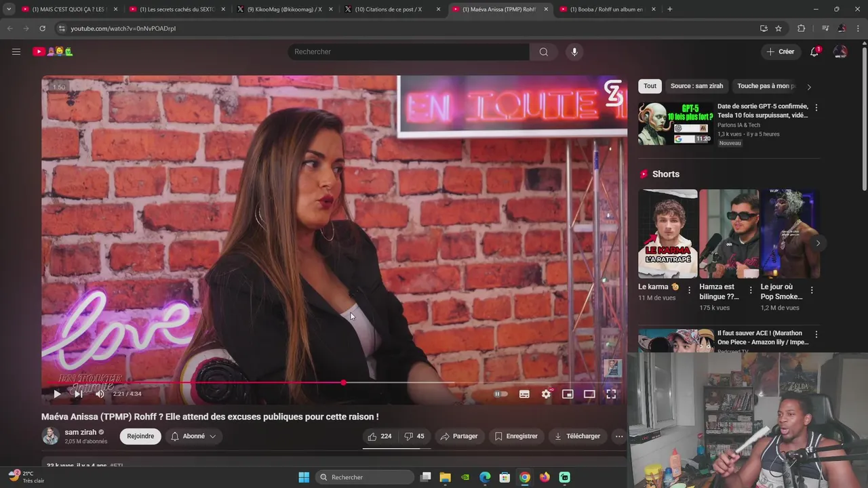
Task: Go to YouTube home via logo
Action: point(53,52)
